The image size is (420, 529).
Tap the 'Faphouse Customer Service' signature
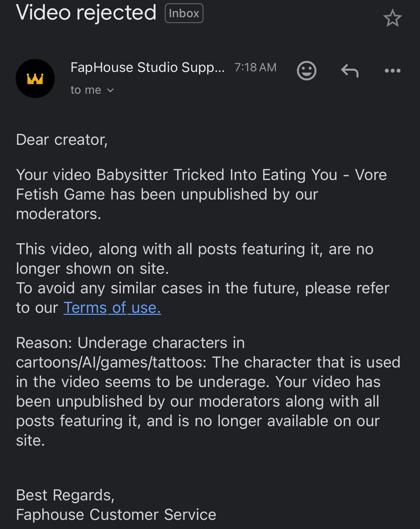tap(116, 515)
